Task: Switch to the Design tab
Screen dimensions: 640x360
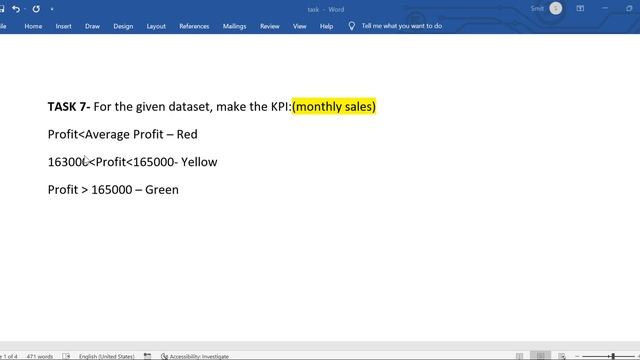Action: click(x=123, y=26)
